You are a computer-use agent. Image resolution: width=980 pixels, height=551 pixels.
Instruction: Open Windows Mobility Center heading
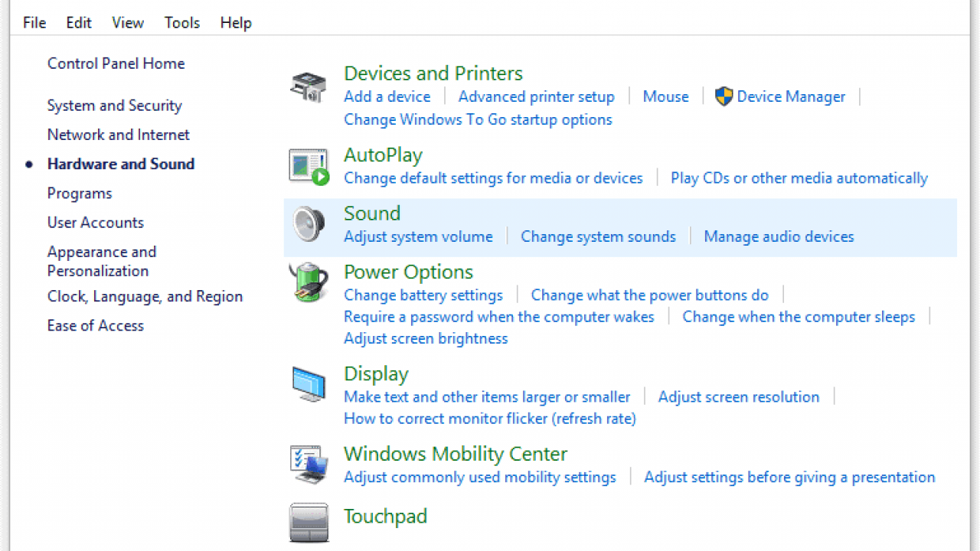coord(456,454)
